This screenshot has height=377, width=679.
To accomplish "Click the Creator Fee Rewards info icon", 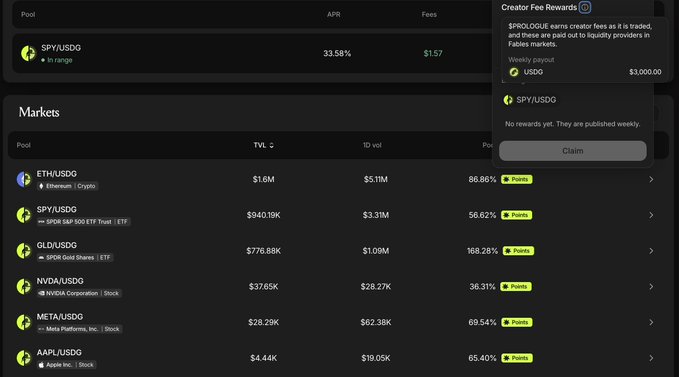I will pyautogui.click(x=585, y=7).
